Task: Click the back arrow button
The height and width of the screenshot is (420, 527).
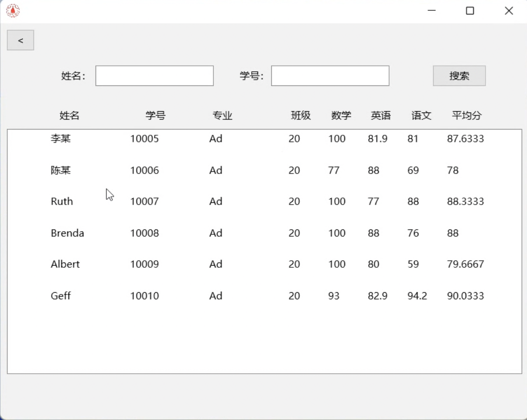Action: [x=21, y=41]
